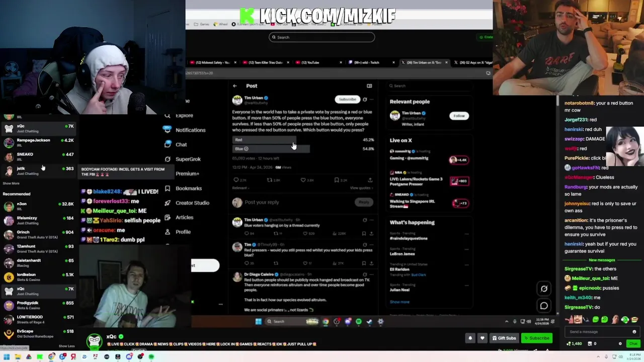Image resolution: width=644 pixels, height=362 pixels.
Task: Open emote picker in Send a message box
Action: (x=634, y=332)
